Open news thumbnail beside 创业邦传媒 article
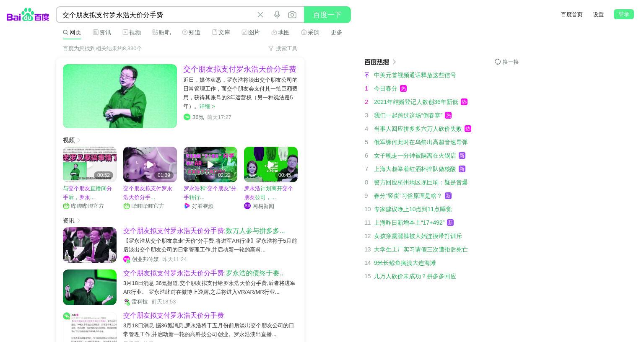Screen dimensions: 644x342 [x=90, y=245]
